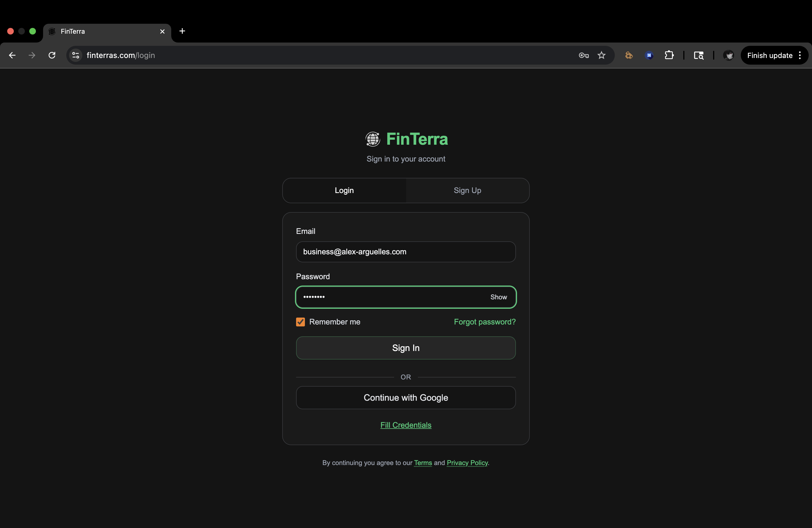Bookmark this page with the star
This screenshot has height=528, width=812.
pos(601,55)
